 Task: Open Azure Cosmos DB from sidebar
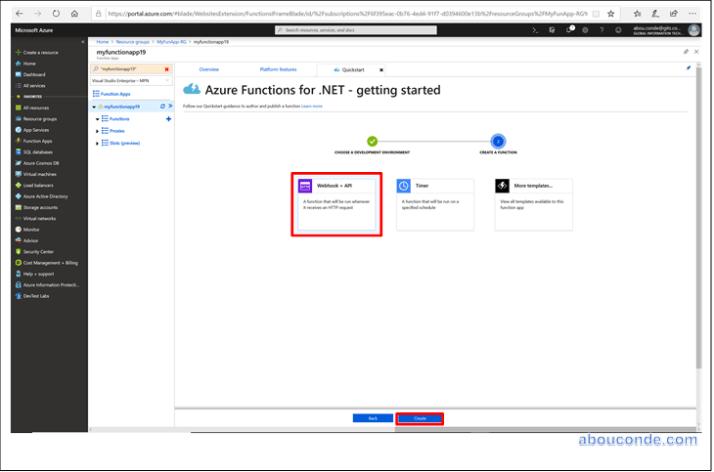tap(41, 163)
